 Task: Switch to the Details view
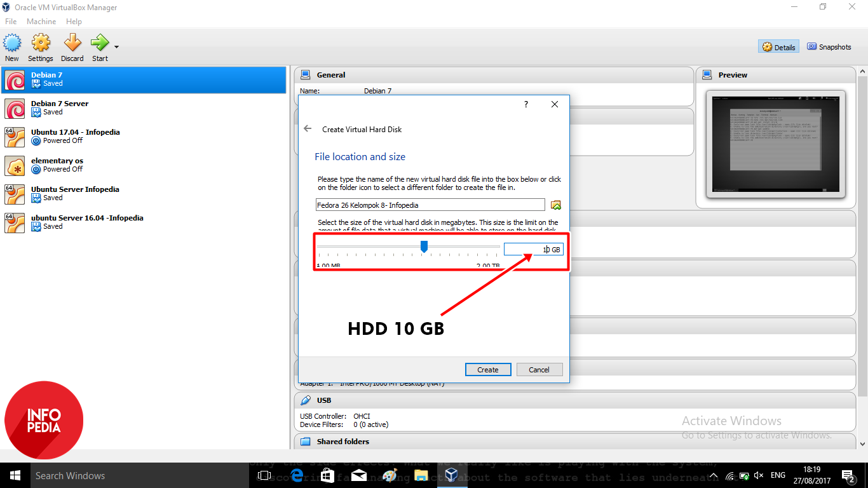[778, 47]
